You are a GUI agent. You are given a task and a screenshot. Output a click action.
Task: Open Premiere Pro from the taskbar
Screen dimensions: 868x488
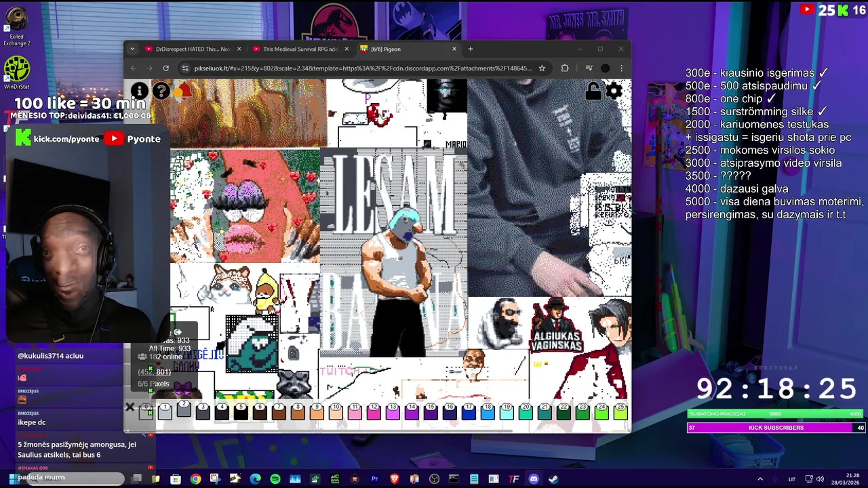(374, 479)
